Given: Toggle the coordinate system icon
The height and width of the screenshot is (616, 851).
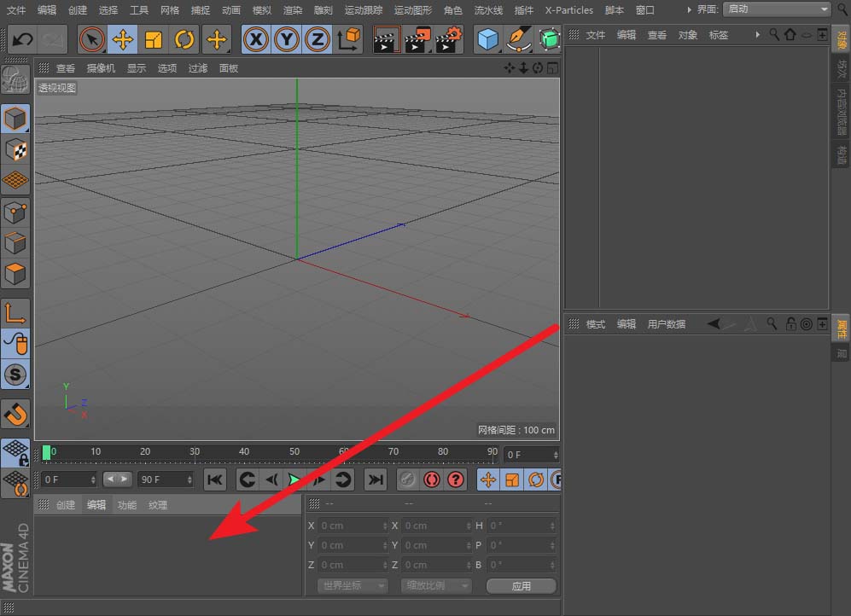Looking at the screenshot, I should point(349,39).
